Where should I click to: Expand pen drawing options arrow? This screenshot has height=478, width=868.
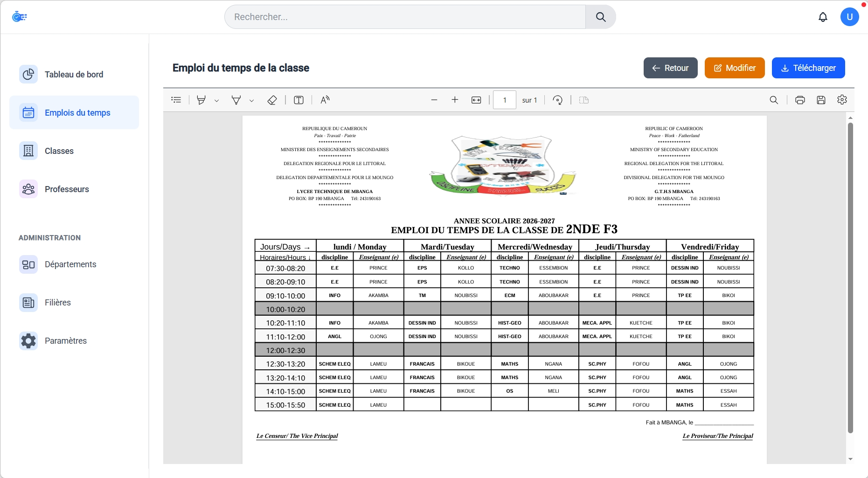pyautogui.click(x=251, y=100)
